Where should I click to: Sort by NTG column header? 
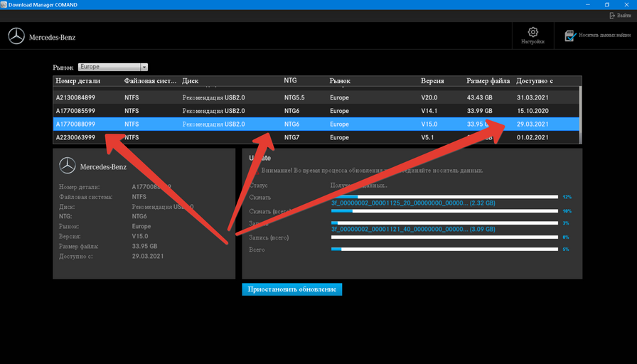(290, 80)
